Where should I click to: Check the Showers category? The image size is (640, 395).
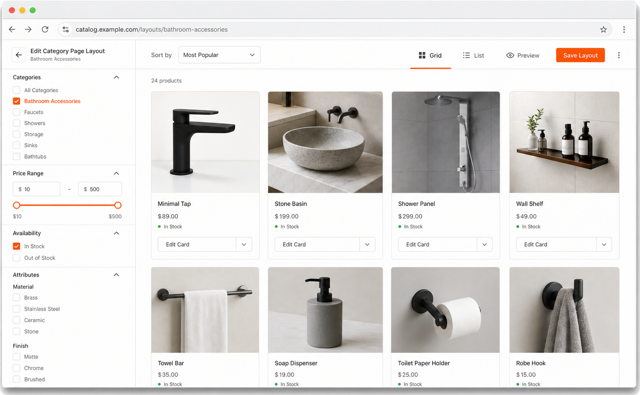tap(16, 123)
